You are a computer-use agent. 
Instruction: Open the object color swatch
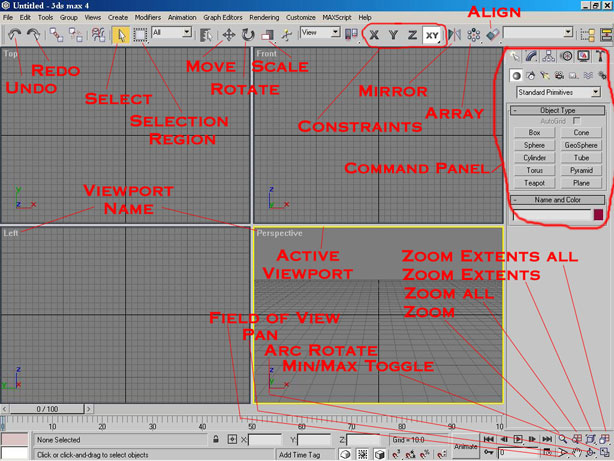click(x=598, y=214)
